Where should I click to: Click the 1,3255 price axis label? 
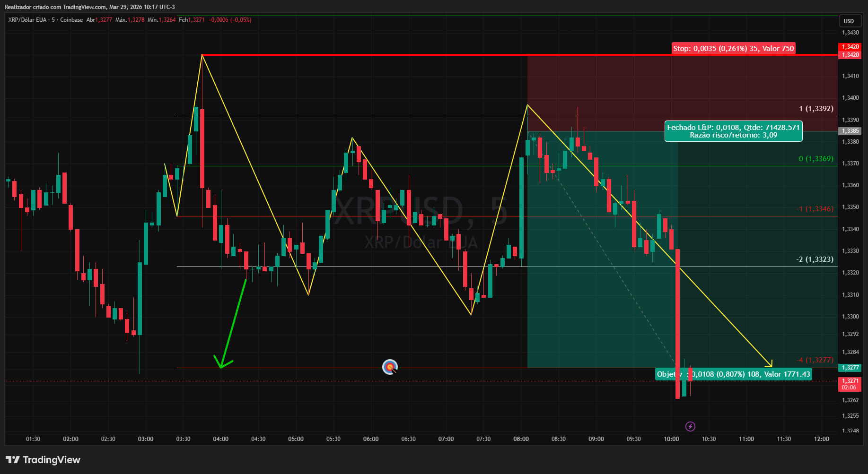[x=850, y=416]
